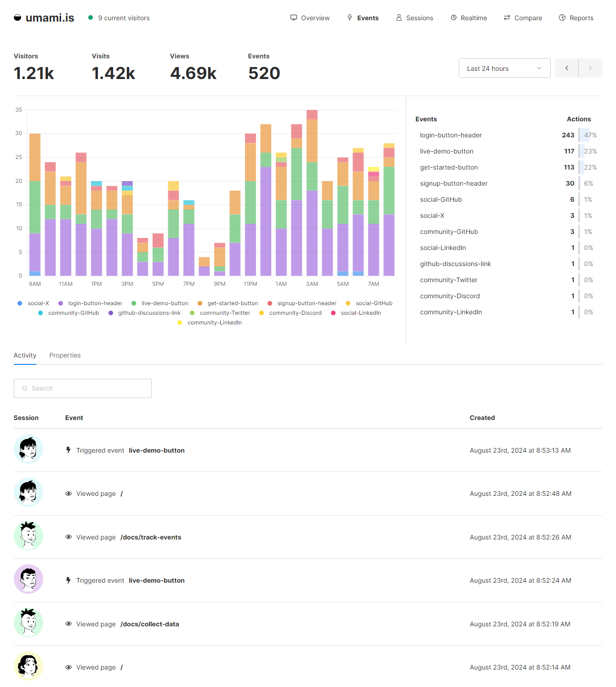Go to next period with right chevron
Viewport: 616px width, 687px height.
[590, 68]
